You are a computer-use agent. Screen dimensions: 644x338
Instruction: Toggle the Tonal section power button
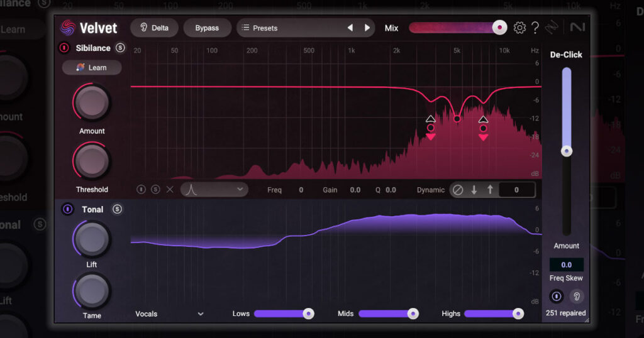67,209
